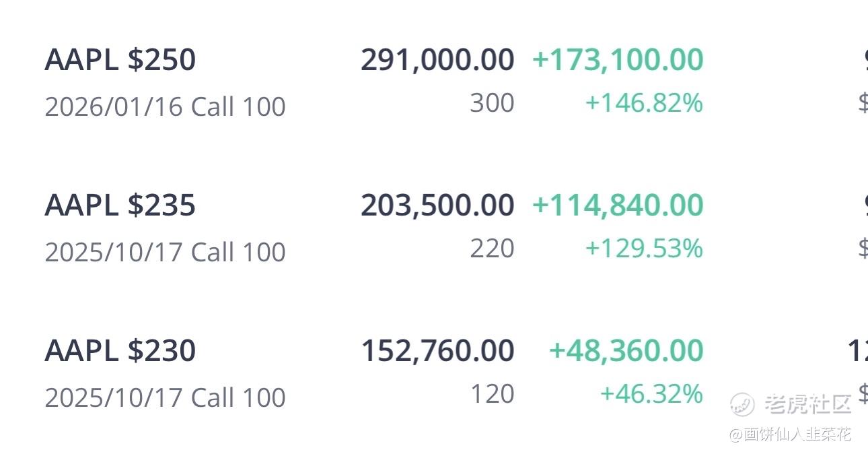Click the profit figure +48,360.00
The width and height of the screenshot is (868, 454).
tap(626, 351)
